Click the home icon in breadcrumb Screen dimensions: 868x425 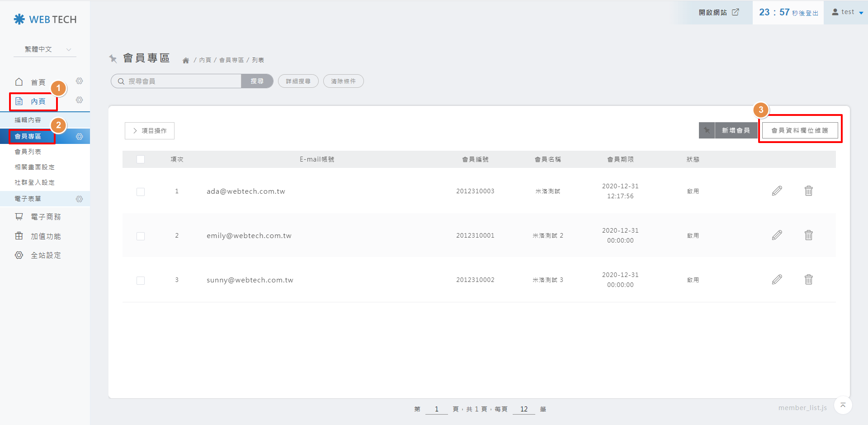pyautogui.click(x=186, y=60)
